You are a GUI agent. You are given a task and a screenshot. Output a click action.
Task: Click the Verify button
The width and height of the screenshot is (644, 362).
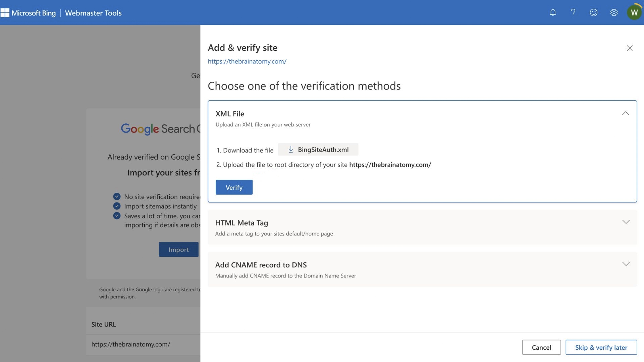[x=234, y=187]
